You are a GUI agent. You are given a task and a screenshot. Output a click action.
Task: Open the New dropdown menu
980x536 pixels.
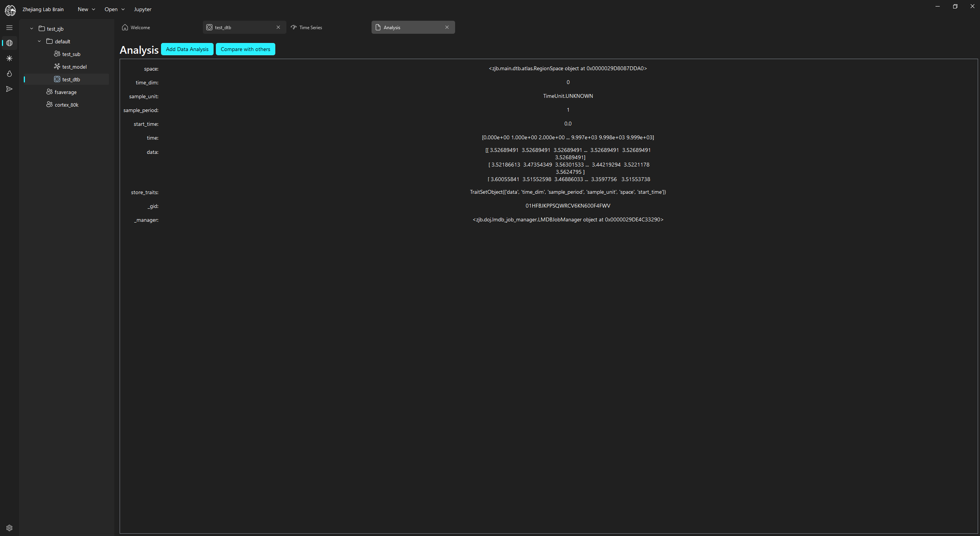tap(86, 9)
